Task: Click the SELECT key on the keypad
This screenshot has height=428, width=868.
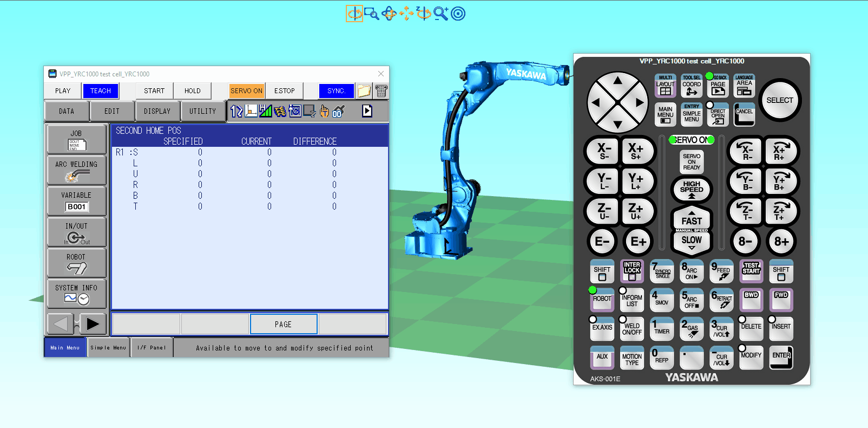Action: (x=780, y=100)
